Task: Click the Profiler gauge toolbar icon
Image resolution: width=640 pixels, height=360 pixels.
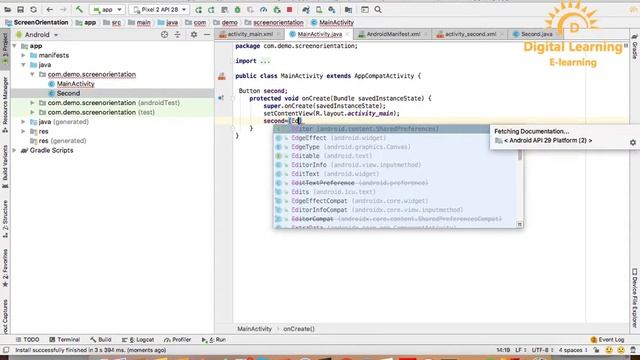Action: point(263,9)
